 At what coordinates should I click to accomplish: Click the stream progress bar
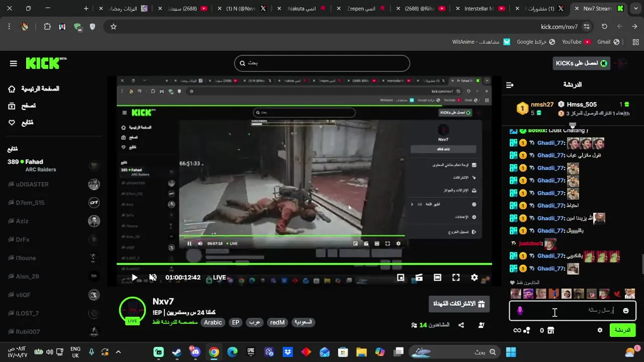(304, 264)
